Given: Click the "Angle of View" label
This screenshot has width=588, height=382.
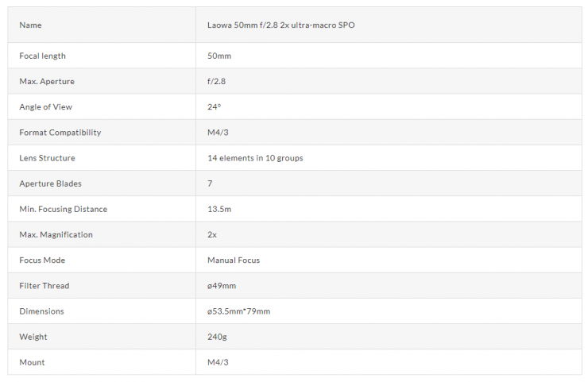Looking at the screenshot, I should coord(45,107).
